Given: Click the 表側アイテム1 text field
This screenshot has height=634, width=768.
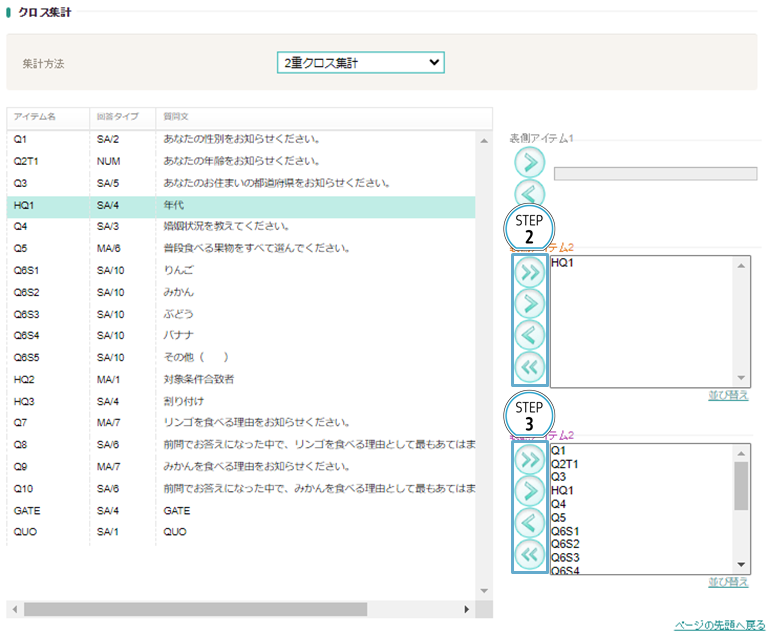Looking at the screenshot, I should pyautogui.click(x=655, y=173).
